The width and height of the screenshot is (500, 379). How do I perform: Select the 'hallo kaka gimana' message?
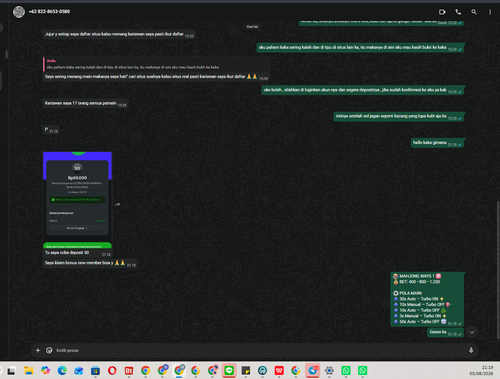tap(437, 143)
